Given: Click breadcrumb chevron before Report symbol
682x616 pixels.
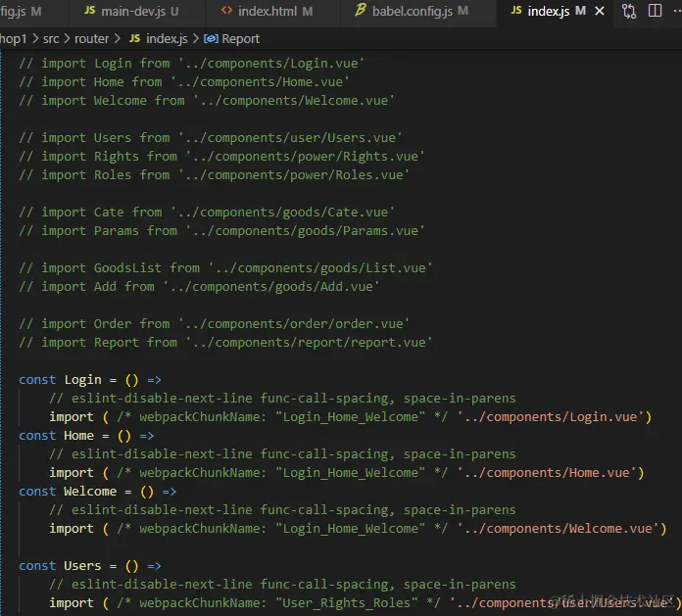Looking at the screenshot, I should click(196, 39).
